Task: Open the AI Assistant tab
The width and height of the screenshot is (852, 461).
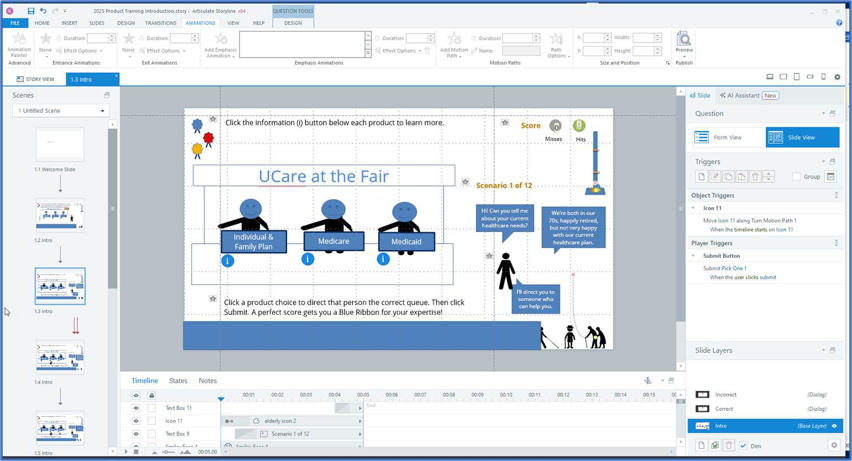Action: click(x=749, y=95)
